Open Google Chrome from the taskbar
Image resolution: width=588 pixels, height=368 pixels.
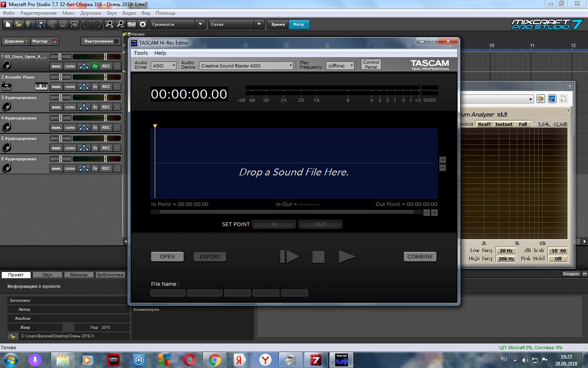(x=214, y=360)
